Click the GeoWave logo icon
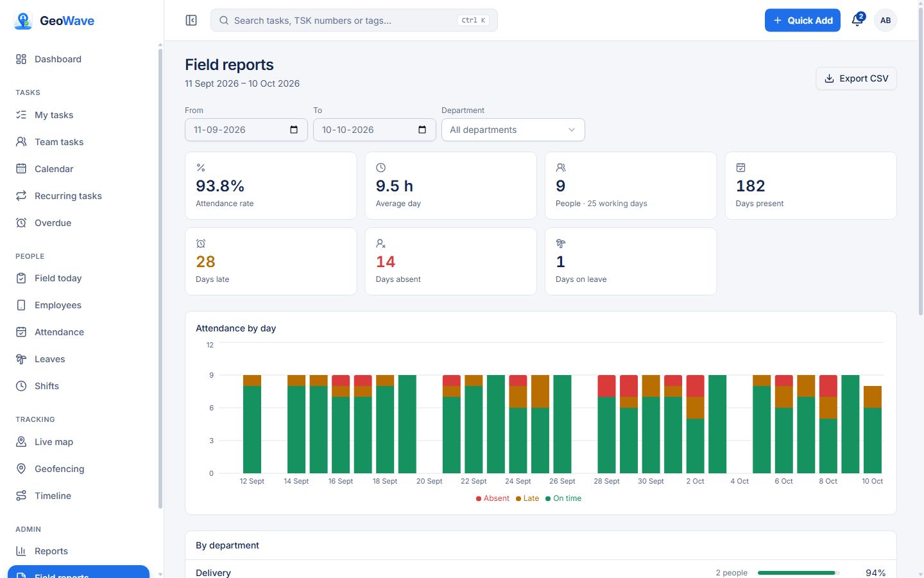Screen dimensions: 924x578 point(23,21)
